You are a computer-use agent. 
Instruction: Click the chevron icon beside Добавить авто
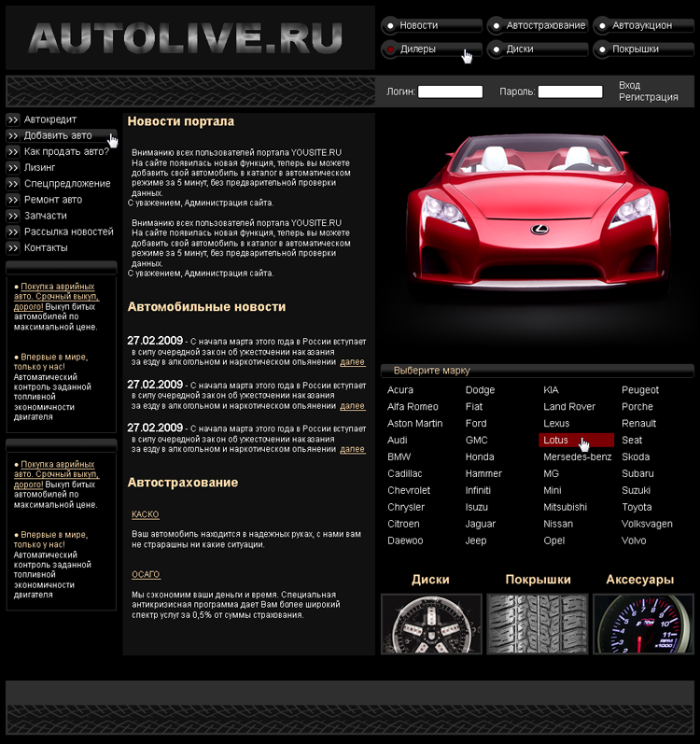tap(13, 135)
